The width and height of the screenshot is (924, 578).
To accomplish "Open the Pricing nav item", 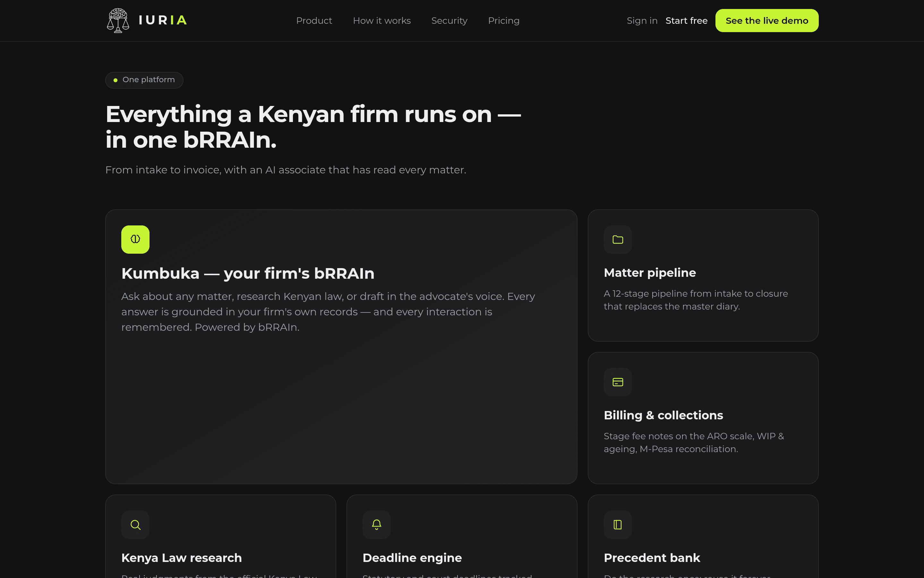I will click(504, 21).
